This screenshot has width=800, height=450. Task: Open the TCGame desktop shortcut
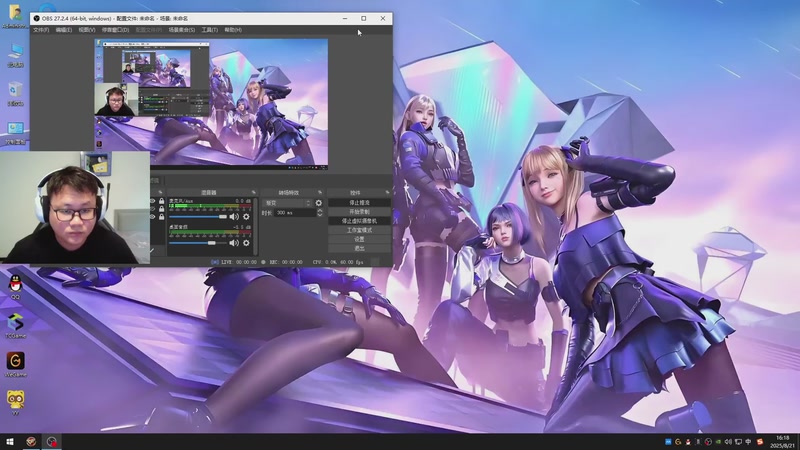point(15,326)
